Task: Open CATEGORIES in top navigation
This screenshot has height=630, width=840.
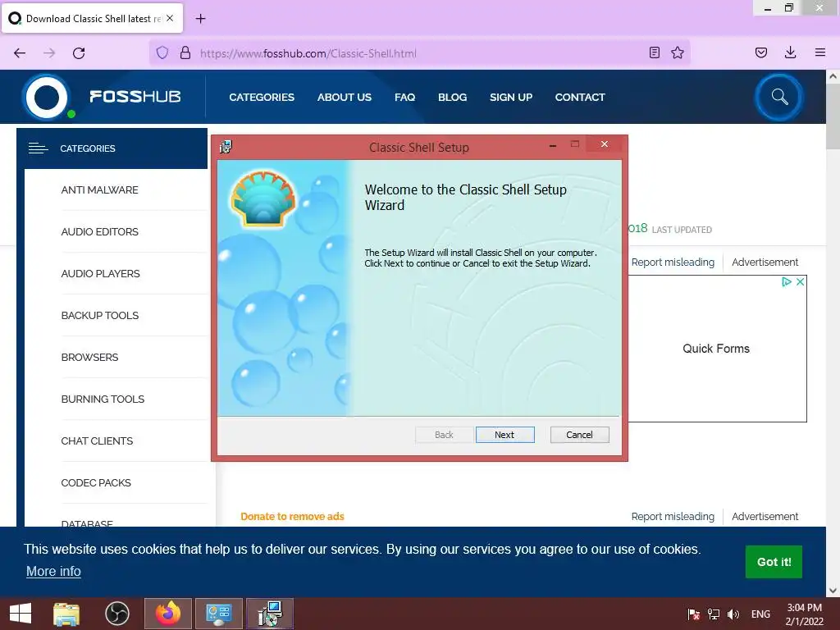Action: 262,97
